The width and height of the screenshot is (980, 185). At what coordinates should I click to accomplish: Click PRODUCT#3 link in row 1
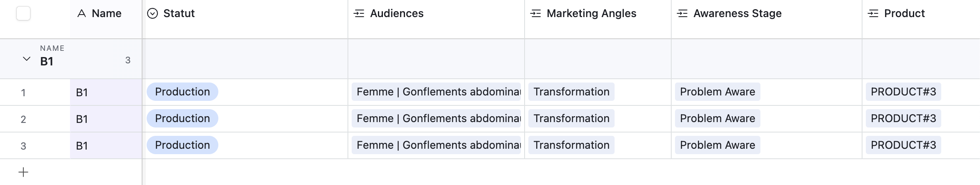pyautogui.click(x=903, y=92)
